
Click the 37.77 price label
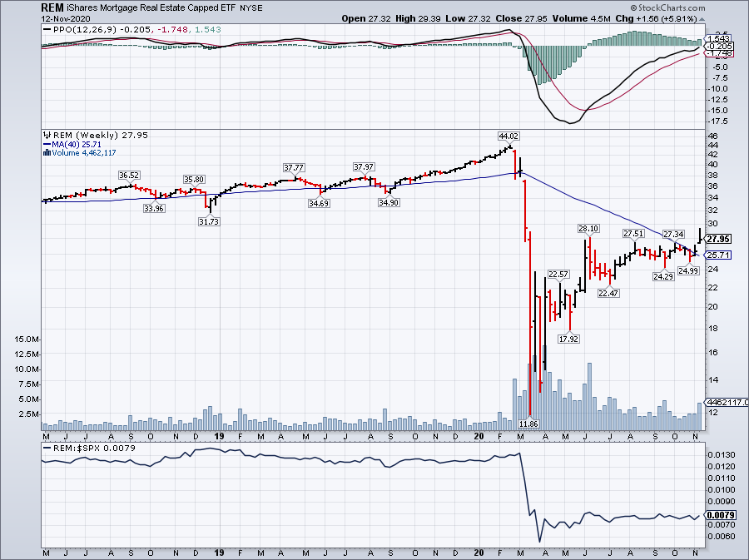tap(294, 168)
